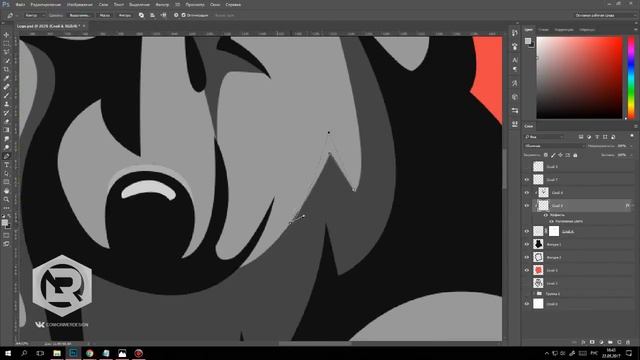
Task: Select the Eyedropper tool
Action: (x=7, y=78)
